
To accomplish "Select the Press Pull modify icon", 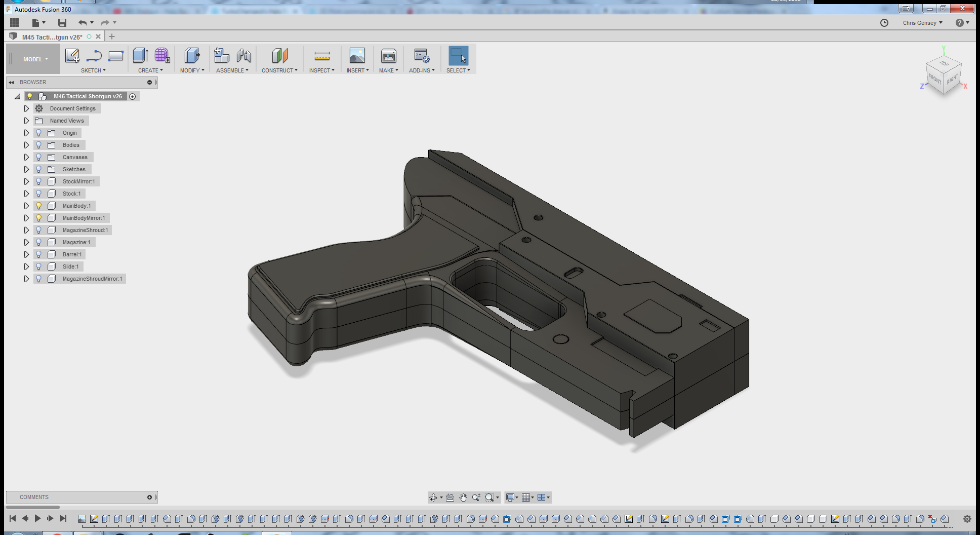I will pos(192,56).
